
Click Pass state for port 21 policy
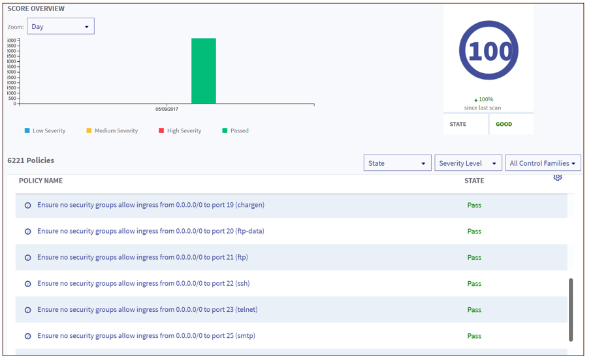point(474,258)
